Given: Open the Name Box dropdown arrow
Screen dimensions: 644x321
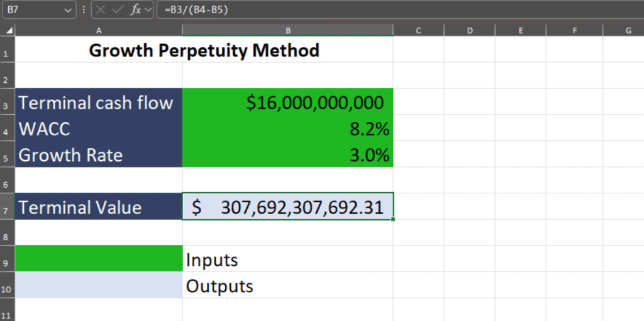Looking at the screenshot, I should pyautogui.click(x=68, y=10).
